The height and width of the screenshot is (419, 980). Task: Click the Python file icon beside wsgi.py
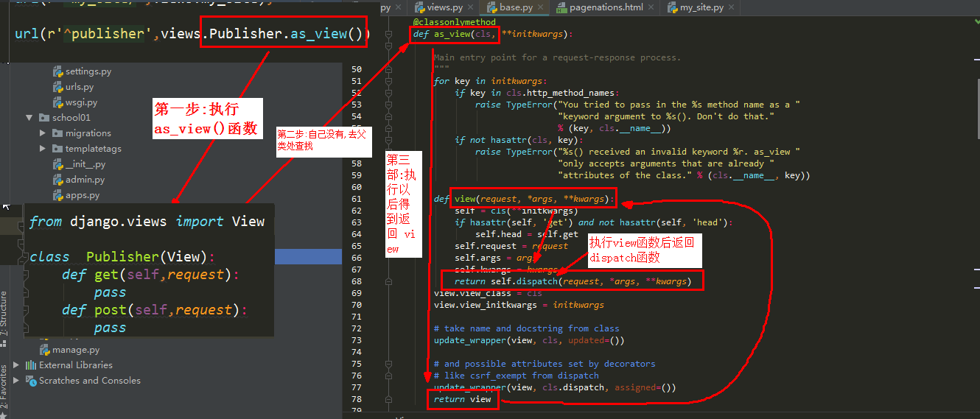[x=57, y=102]
